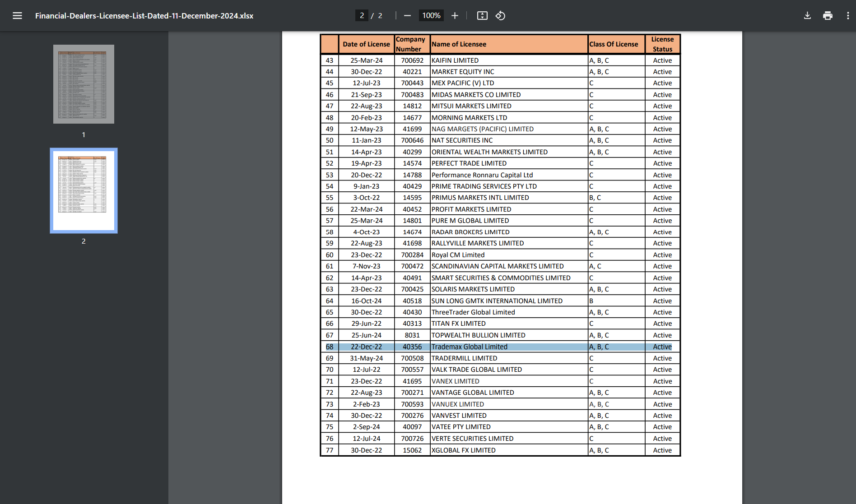
Task: Click TITAN FX LIMITED entry
Action: (x=458, y=324)
